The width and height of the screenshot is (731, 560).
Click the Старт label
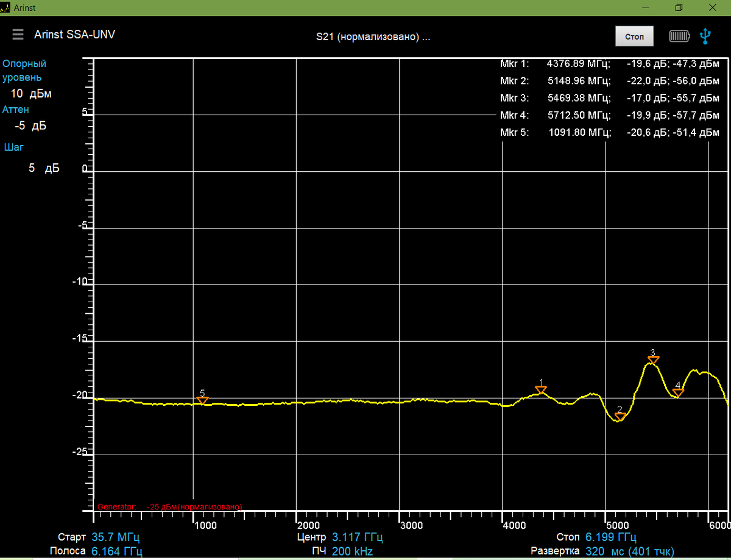click(72, 537)
